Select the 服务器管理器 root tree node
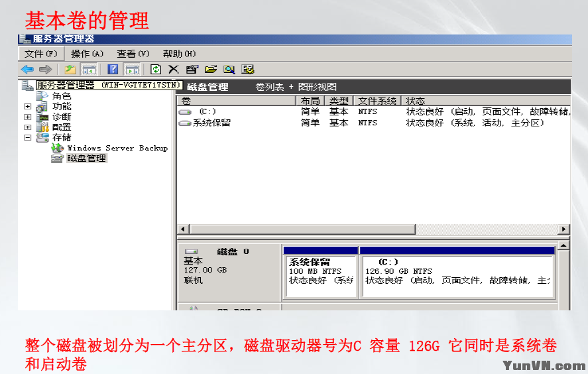This screenshot has width=588, height=374. (109, 85)
